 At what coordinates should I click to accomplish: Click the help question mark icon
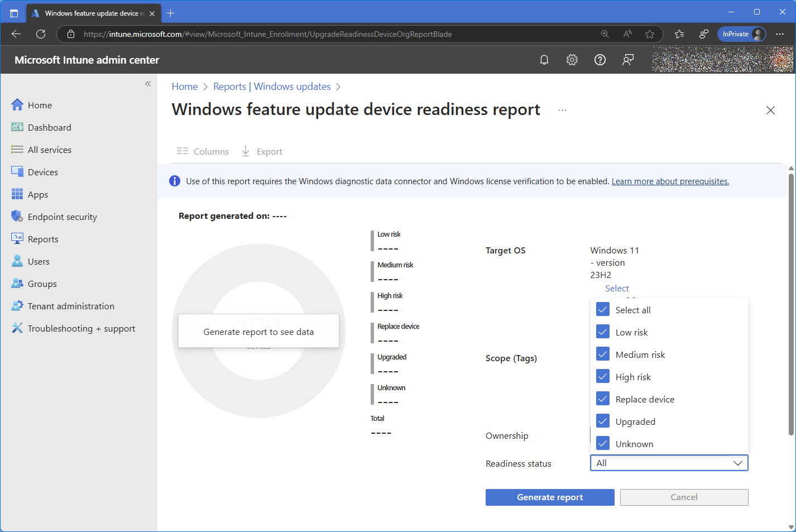point(600,60)
